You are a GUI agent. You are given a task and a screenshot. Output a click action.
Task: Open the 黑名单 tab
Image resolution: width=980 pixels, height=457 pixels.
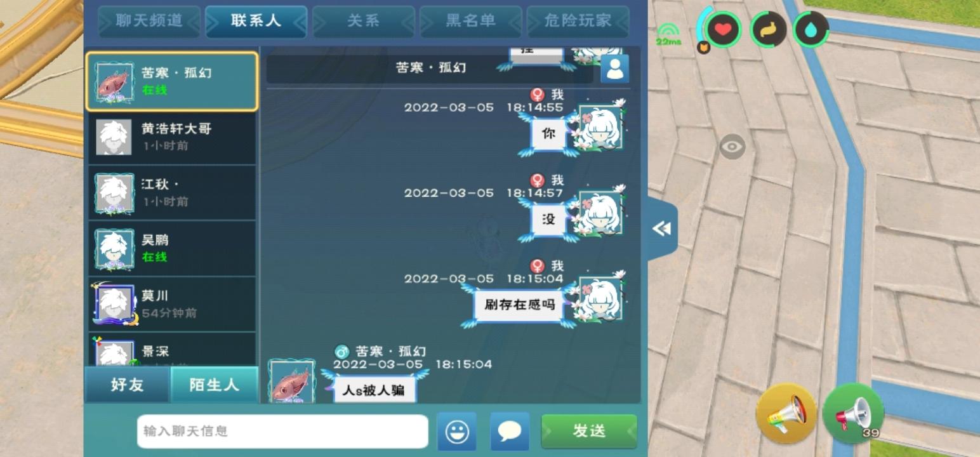[x=471, y=21]
